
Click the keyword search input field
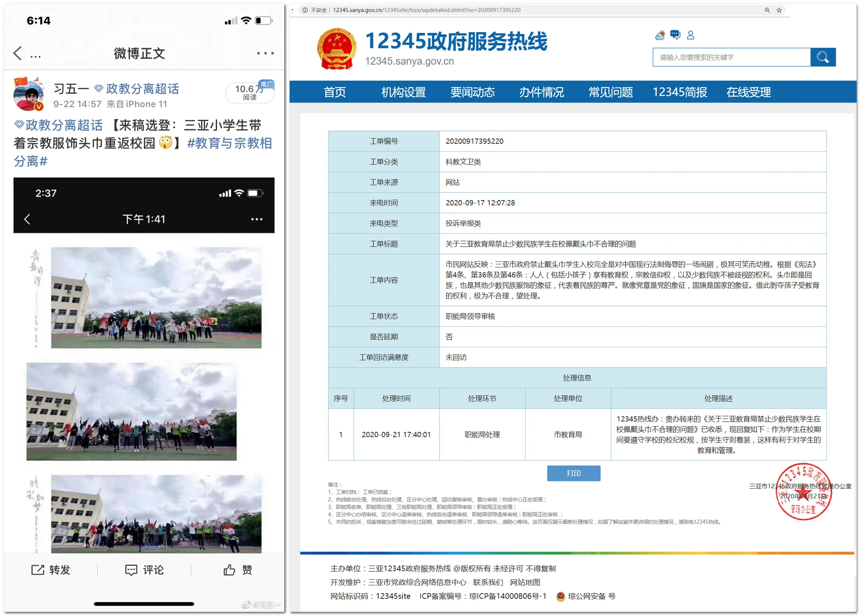731,57
